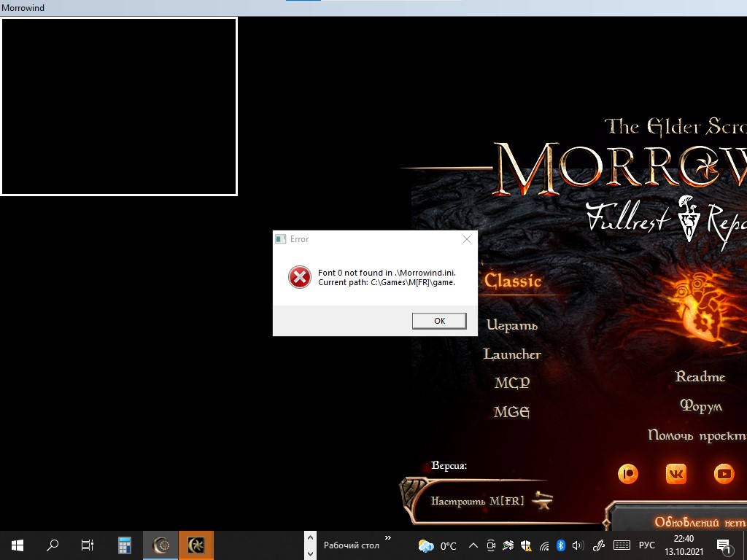Open the Launcher menu entry

click(512, 354)
